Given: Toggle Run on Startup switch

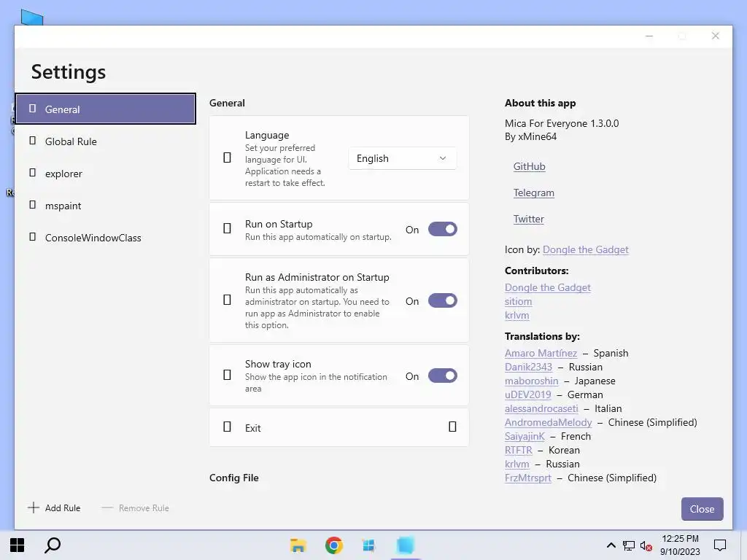Looking at the screenshot, I should coord(443,229).
